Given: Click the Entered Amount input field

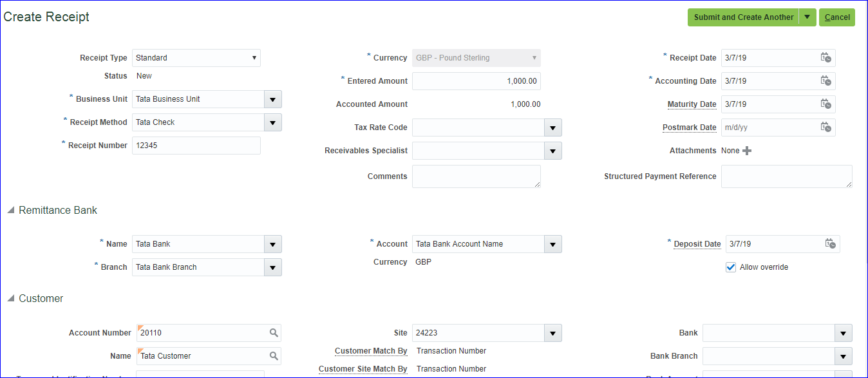Looking at the screenshot, I should pos(476,81).
